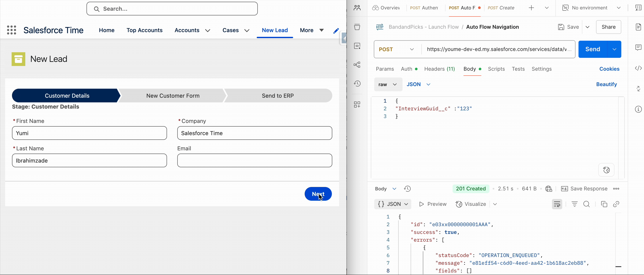Viewport: 644px width, 275px height.
Task: Open request Scripts tab
Action: [496, 69]
